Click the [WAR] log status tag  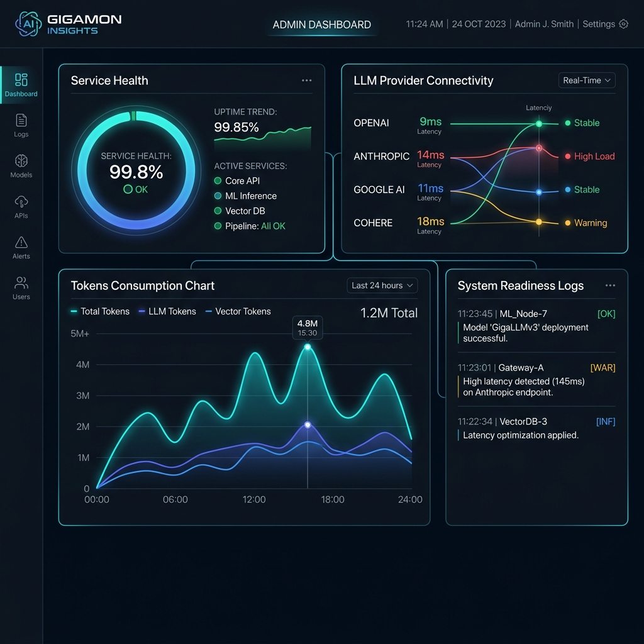[x=602, y=367]
